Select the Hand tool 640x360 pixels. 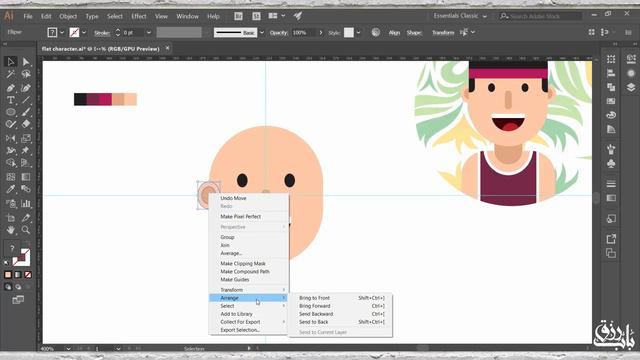coord(11,230)
